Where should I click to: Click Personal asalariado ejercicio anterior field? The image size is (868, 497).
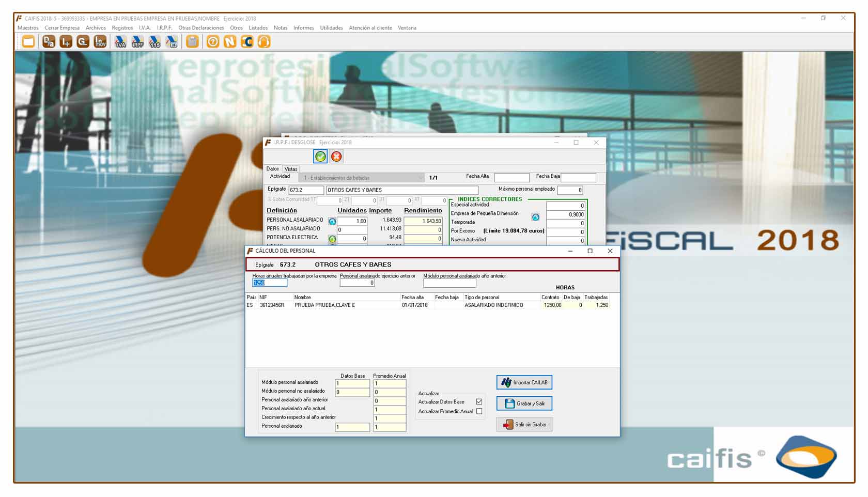[x=357, y=283]
